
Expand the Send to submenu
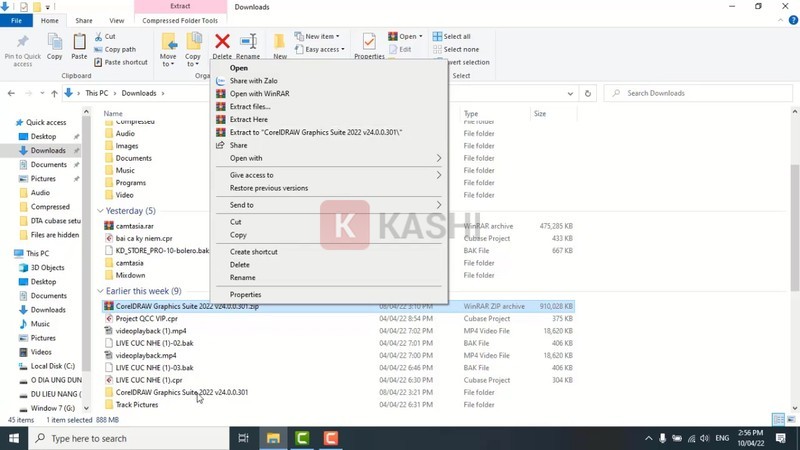coord(329,205)
